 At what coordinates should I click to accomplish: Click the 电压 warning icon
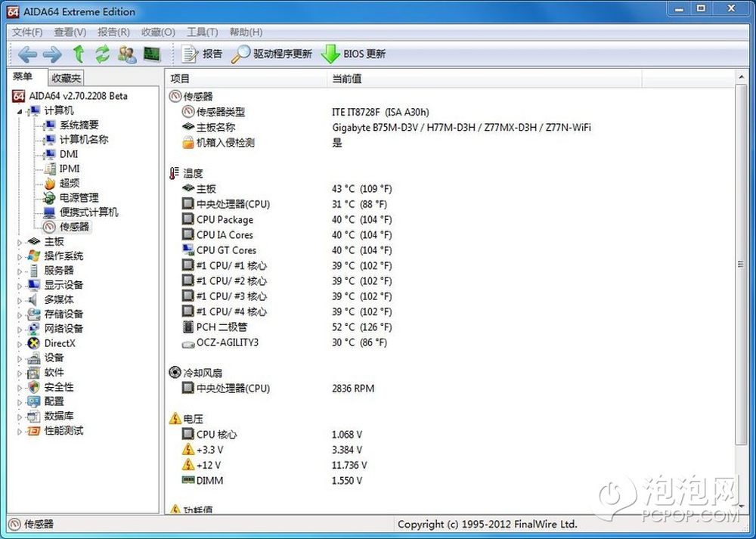coord(175,419)
